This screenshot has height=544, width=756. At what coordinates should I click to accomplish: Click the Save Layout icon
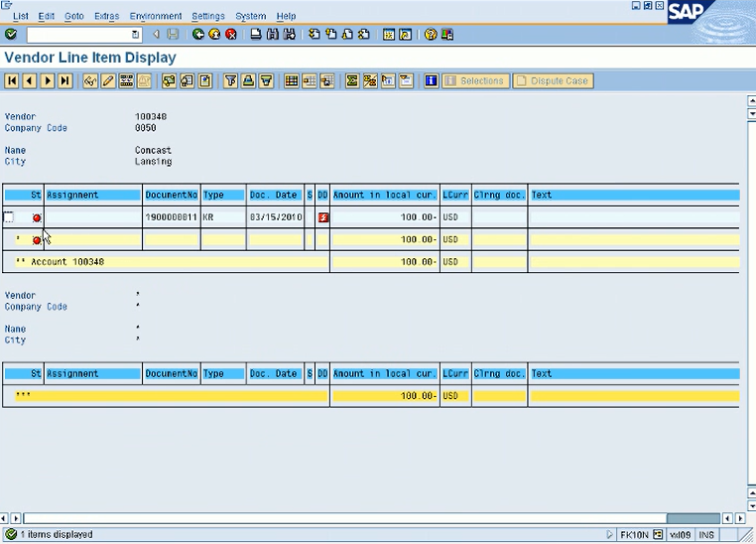pyautogui.click(x=326, y=80)
